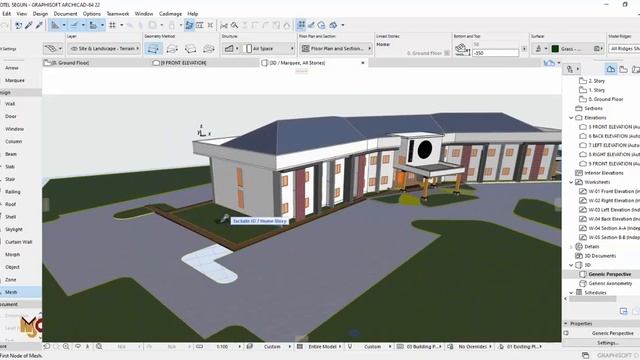Viewport: 640px width, 360px height.
Task: Select the Slab tool
Action: (10, 167)
